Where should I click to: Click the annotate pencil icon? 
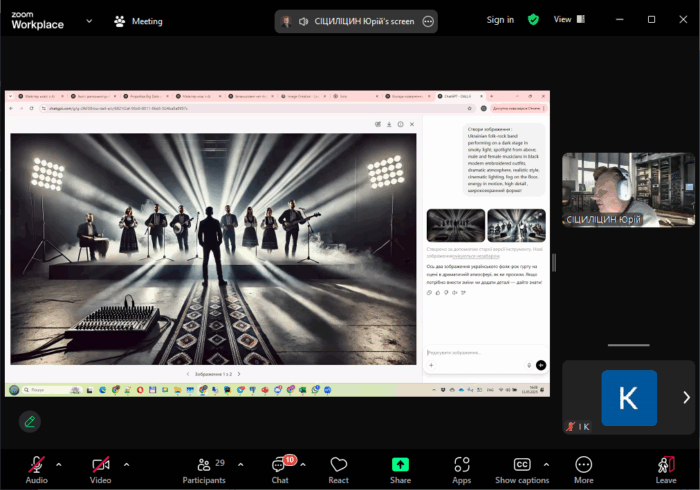tap(30, 421)
